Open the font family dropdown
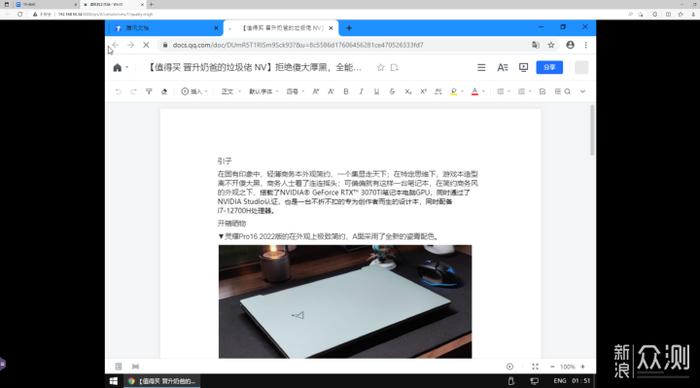The image size is (700, 388). (x=263, y=92)
